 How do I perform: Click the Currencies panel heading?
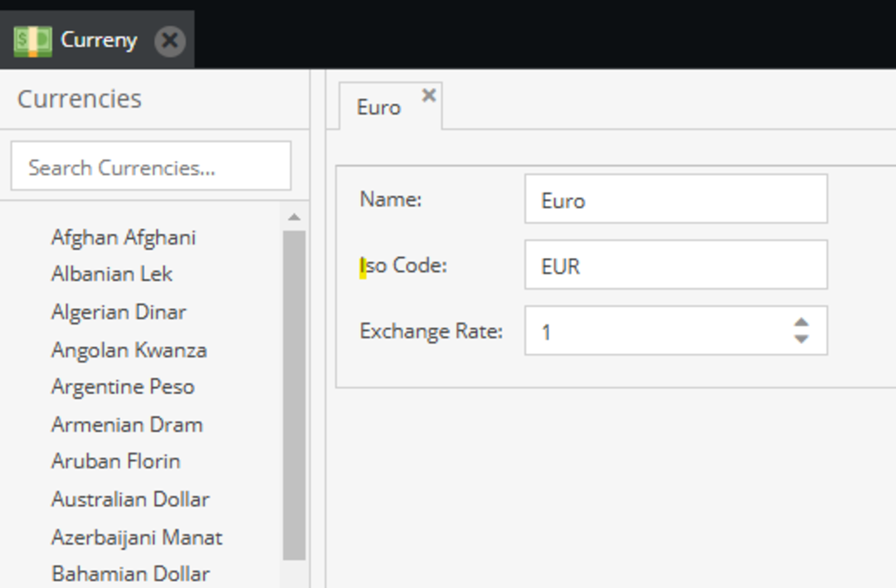click(x=80, y=99)
